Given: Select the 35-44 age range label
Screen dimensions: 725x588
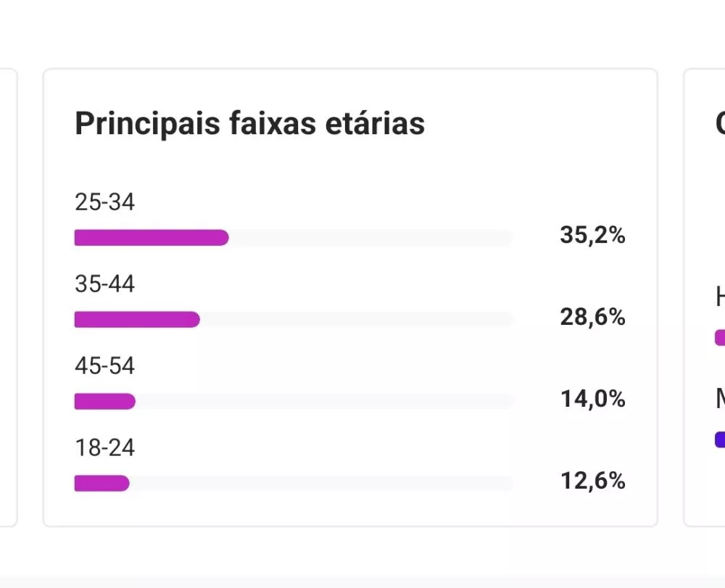Looking at the screenshot, I should [x=104, y=284].
